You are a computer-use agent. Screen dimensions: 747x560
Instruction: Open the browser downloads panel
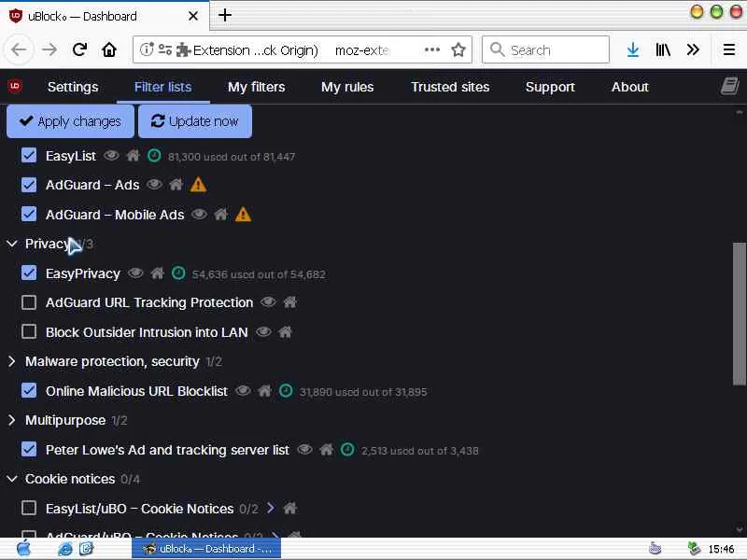pos(633,49)
